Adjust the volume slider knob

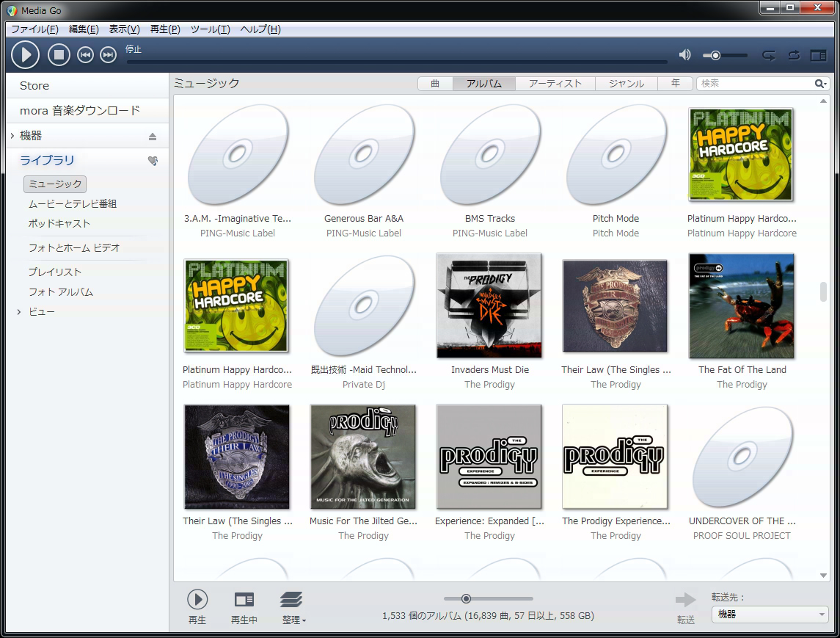pos(715,55)
